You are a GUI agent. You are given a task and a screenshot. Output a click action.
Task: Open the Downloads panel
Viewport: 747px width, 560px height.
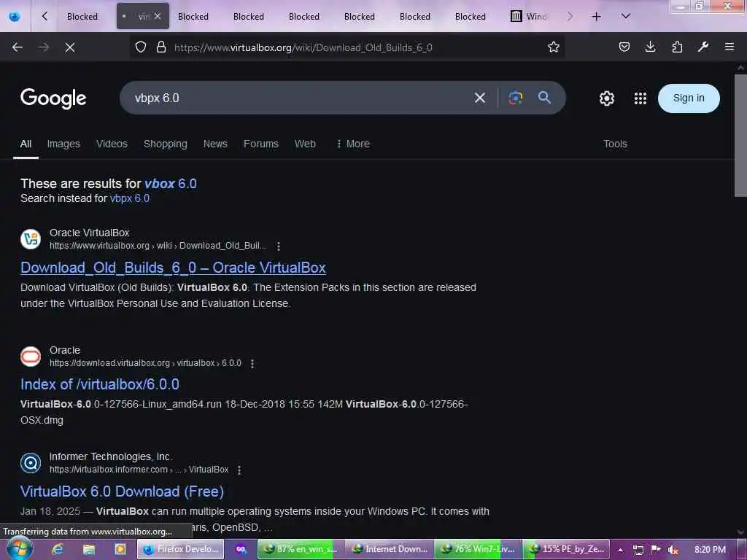click(x=650, y=47)
